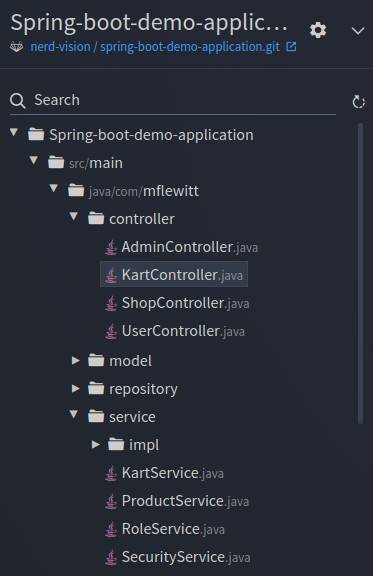
Task: Click the file tree vertical scrollbar
Action: coord(360,274)
